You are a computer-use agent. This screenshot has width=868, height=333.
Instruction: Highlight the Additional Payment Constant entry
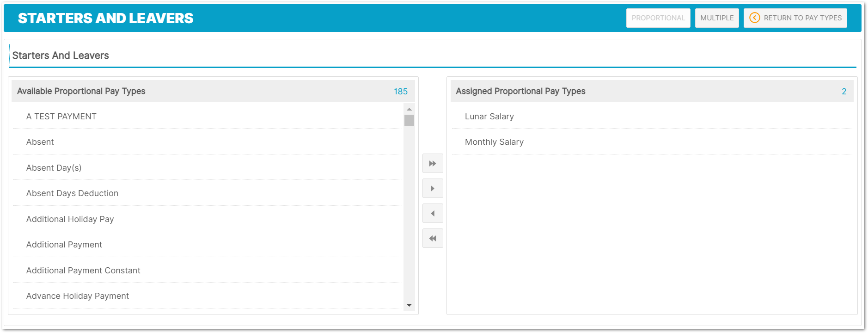[x=83, y=271]
